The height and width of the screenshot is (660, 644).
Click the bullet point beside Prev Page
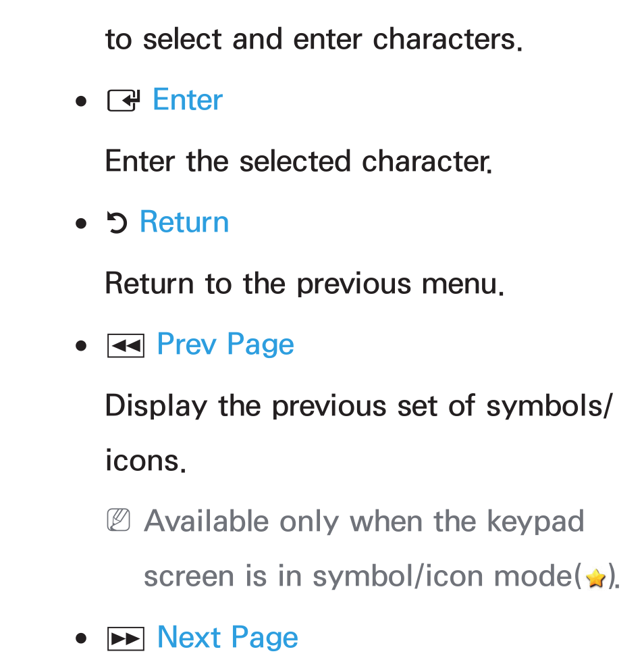pos(81,346)
